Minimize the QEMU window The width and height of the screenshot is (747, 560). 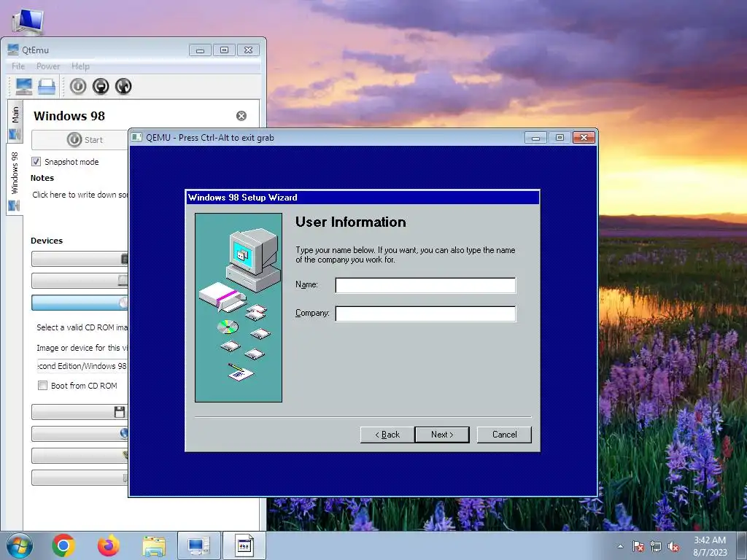click(x=535, y=138)
